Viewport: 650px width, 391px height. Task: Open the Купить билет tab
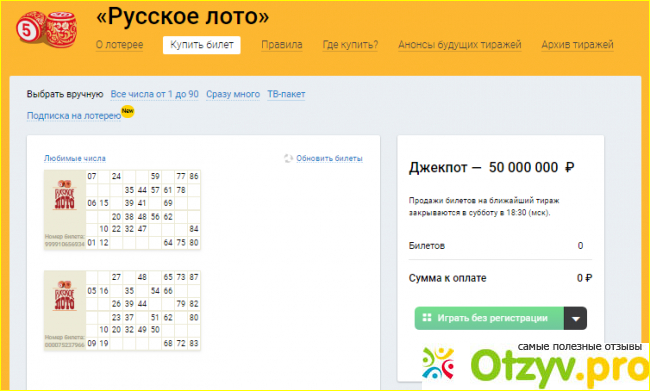(x=202, y=45)
